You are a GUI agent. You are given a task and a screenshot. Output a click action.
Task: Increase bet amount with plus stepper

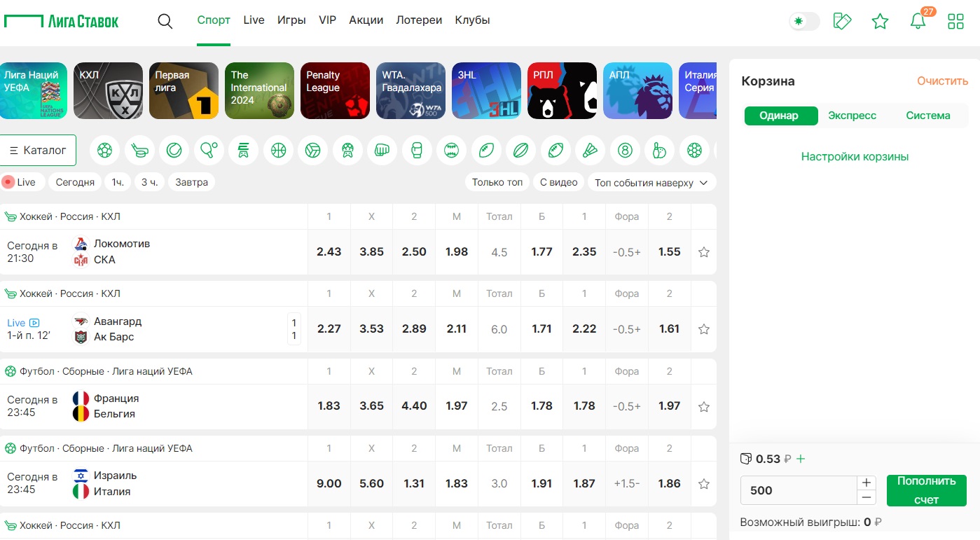tap(867, 483)
